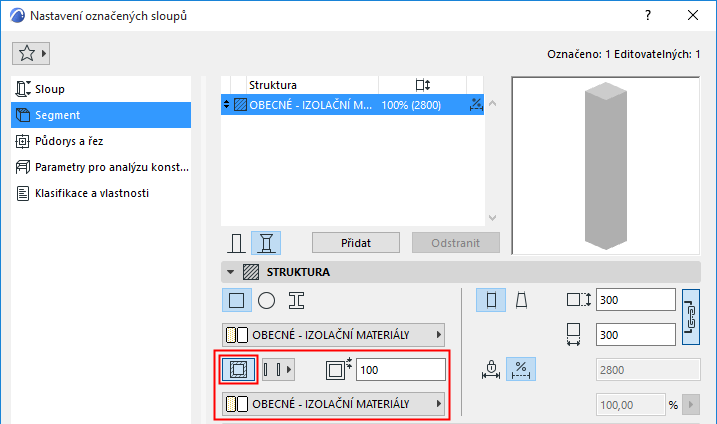Viewport: 717px width, 424px height.
Task: Toggle the linked dimensions chain icon
Action: 689,317
